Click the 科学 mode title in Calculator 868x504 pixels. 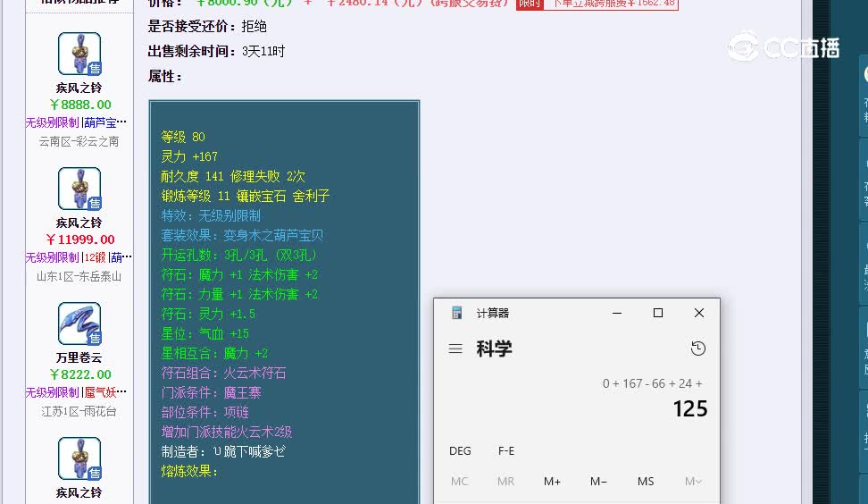[x=495, y=349]
